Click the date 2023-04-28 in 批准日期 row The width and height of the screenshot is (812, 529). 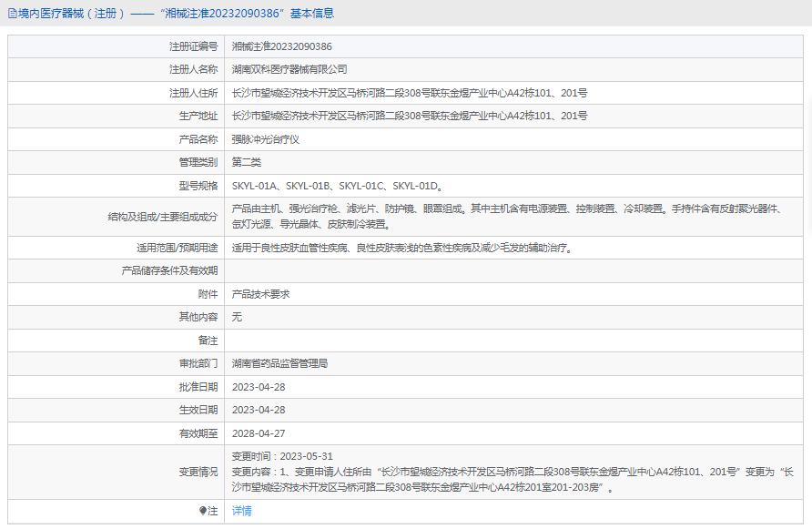pos(259,387)
